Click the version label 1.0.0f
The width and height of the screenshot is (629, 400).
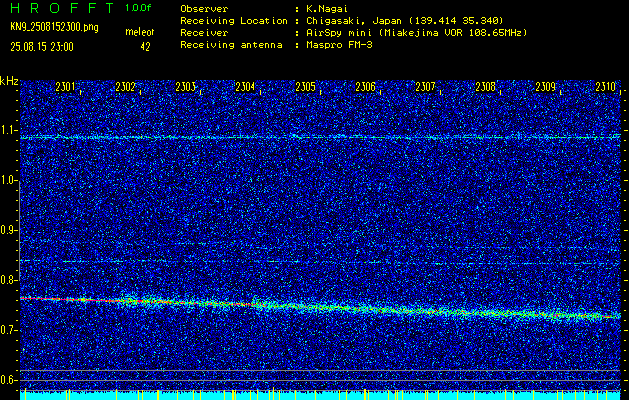point(138,8)
